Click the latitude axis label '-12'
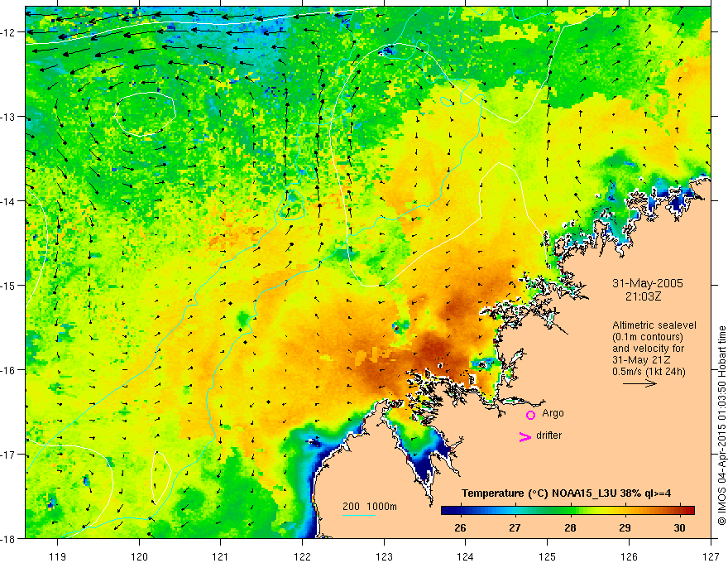Image resolution: width=728 pixels, height=563 pixels. point(9,32)
